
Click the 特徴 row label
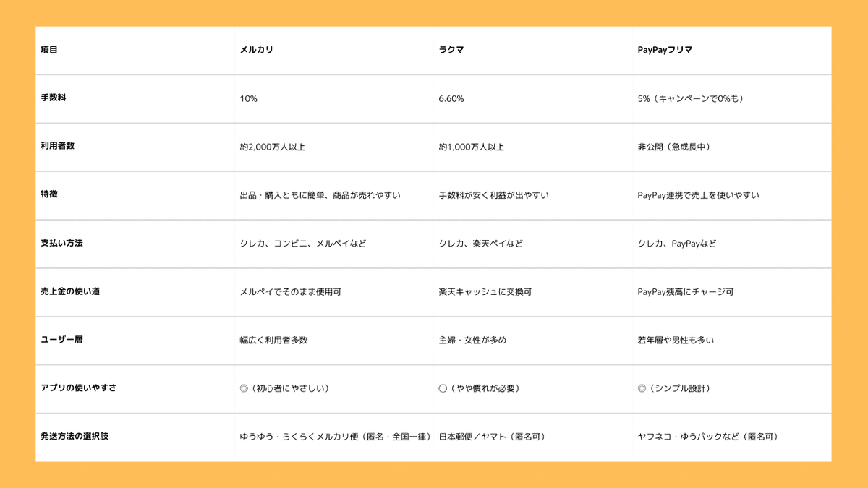click(x=48, y=195)
